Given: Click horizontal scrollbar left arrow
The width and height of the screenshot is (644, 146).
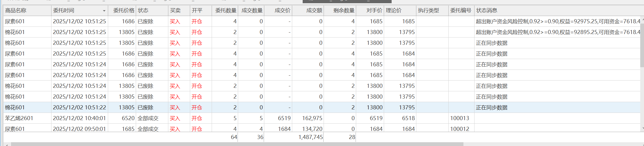Looking at the screenshot, I should [7, 144].
